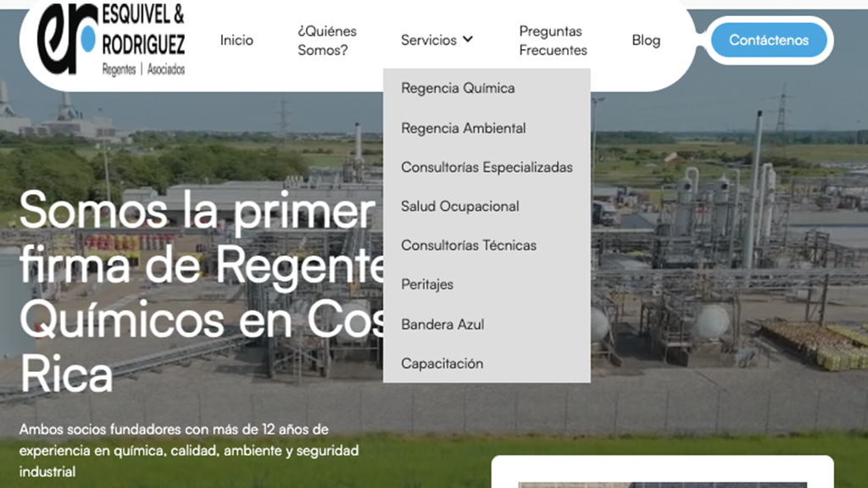Open the ¿Quiénes Somos? page
This screenshot has height=488, width=868.
coord(327,39)
